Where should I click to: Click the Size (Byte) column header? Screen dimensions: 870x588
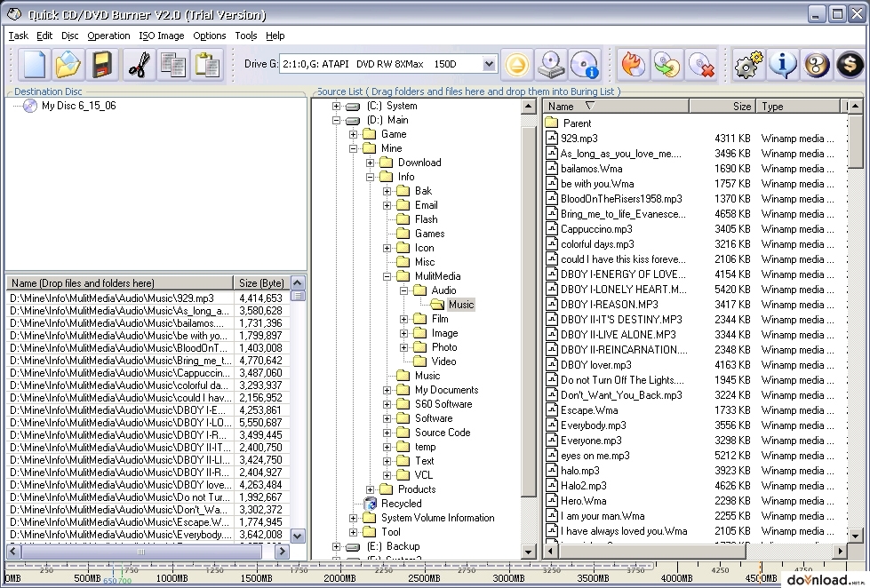click(261, 283)
